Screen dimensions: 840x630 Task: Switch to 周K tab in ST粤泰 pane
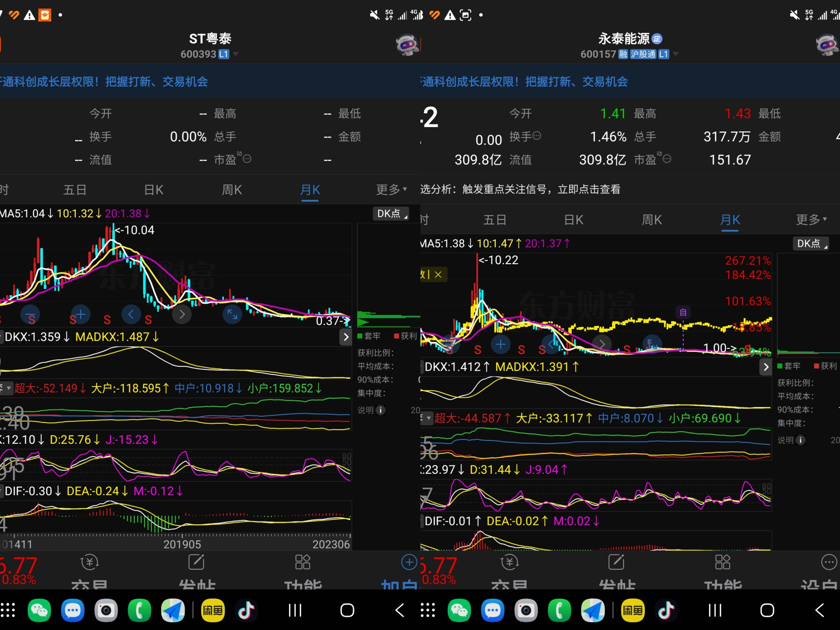point(232,189)
